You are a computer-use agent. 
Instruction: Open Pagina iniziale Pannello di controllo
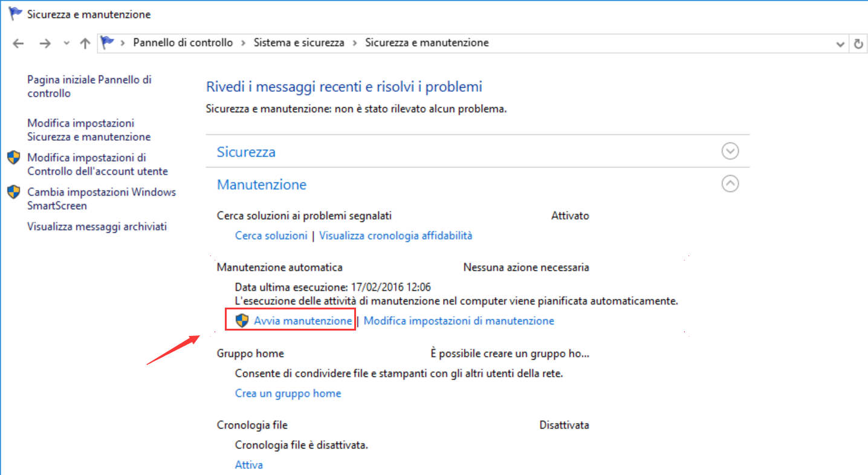(x=89, y=86)
